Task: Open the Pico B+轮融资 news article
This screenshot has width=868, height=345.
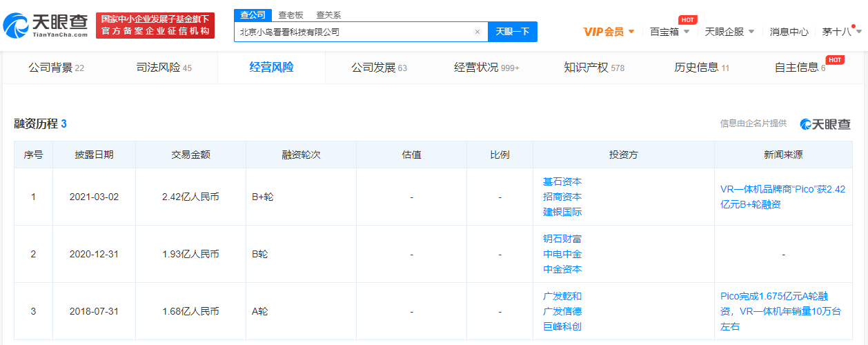Action: [782, 197]
